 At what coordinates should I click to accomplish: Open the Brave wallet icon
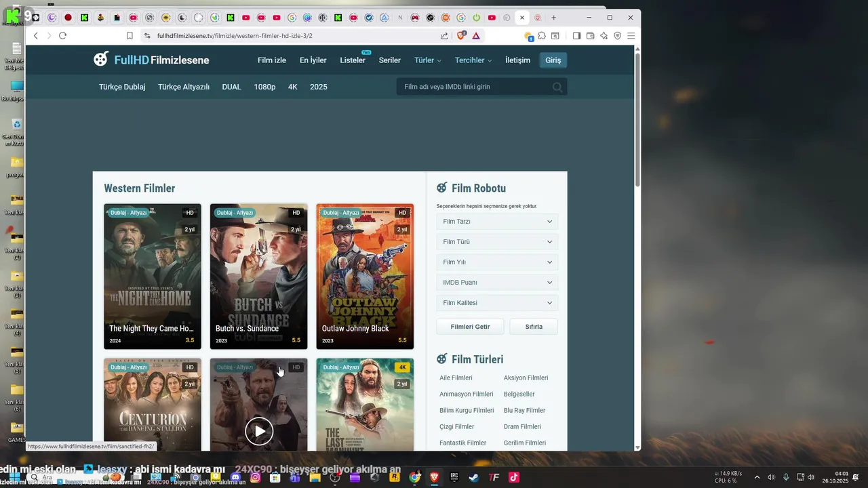[590, 36]
